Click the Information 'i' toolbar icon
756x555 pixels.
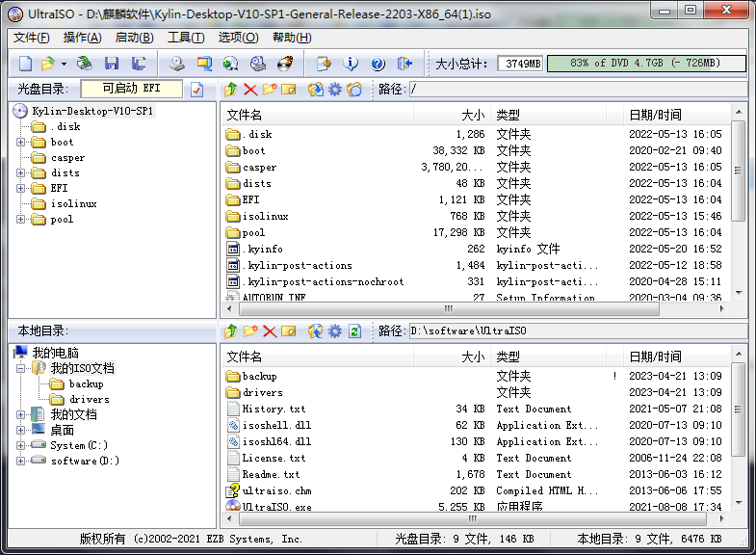[352, 64]
